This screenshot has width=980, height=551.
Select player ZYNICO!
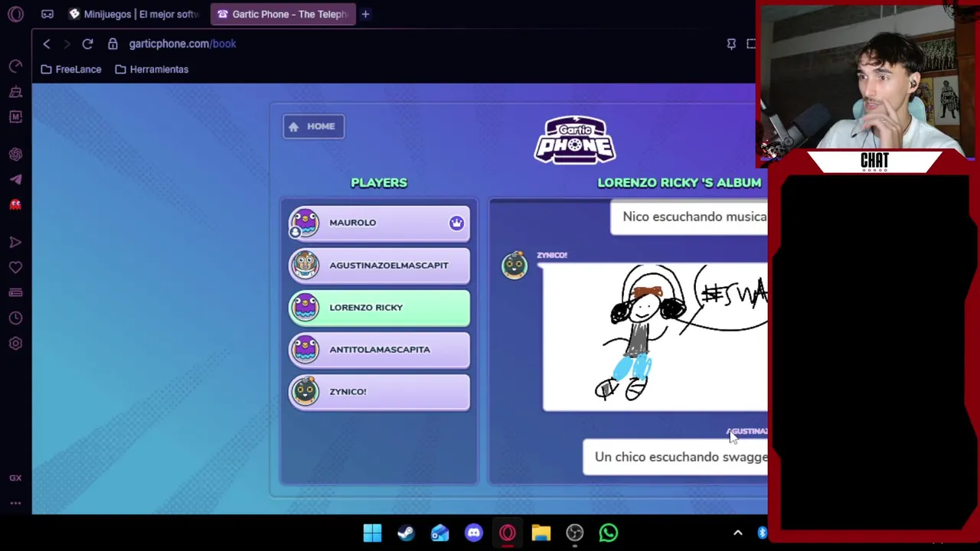click(x=379, y=392)
